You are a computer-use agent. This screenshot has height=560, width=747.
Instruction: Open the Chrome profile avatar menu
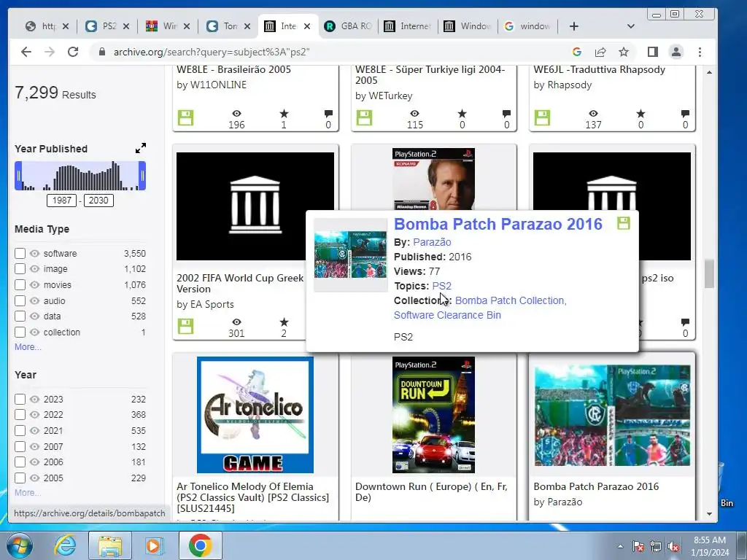pyautogui.click(x=676, y=52)
